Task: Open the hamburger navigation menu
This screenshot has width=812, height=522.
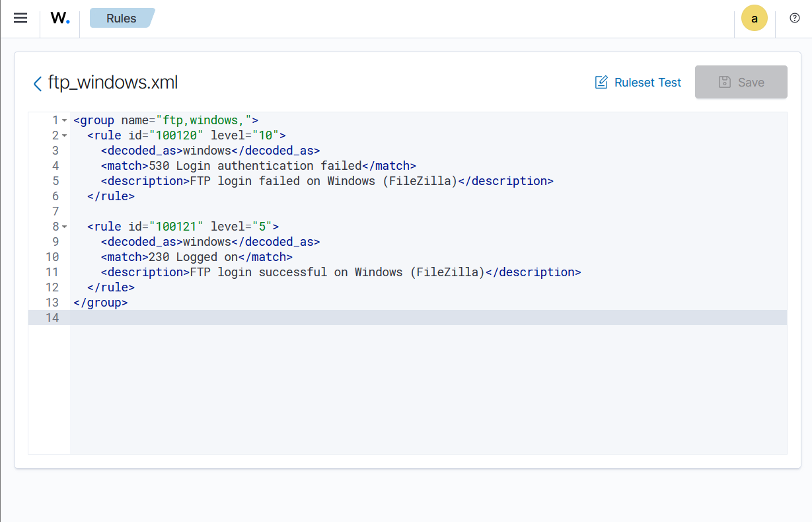Action: (20, 18)
